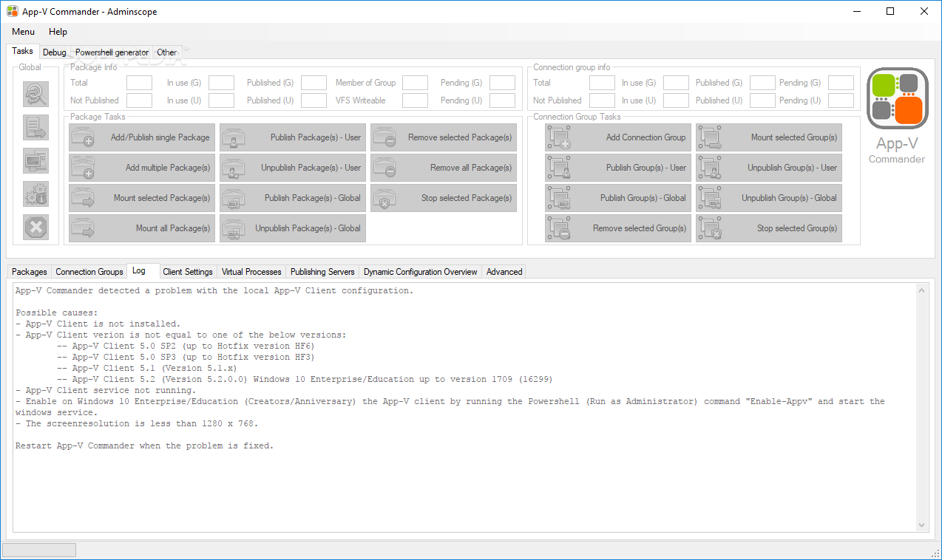Click Add multiple Package(s) button
Image resolution: width=942 pixels, height=560 pixels.
coord(142,168)
